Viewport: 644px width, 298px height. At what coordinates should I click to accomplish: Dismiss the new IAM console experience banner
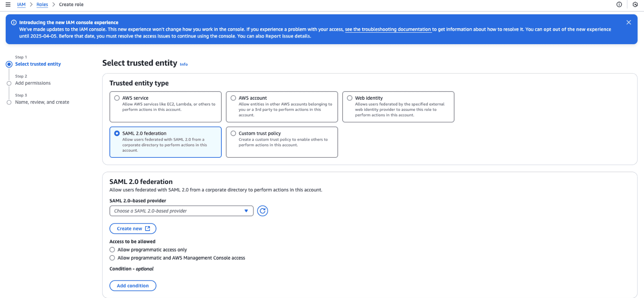click(x=628, y=22)
